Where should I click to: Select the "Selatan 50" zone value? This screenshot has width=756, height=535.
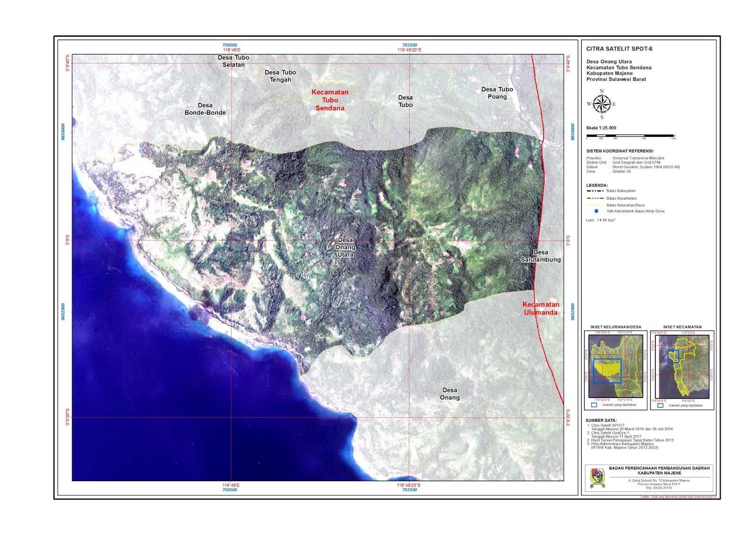(x=621, y=171)
